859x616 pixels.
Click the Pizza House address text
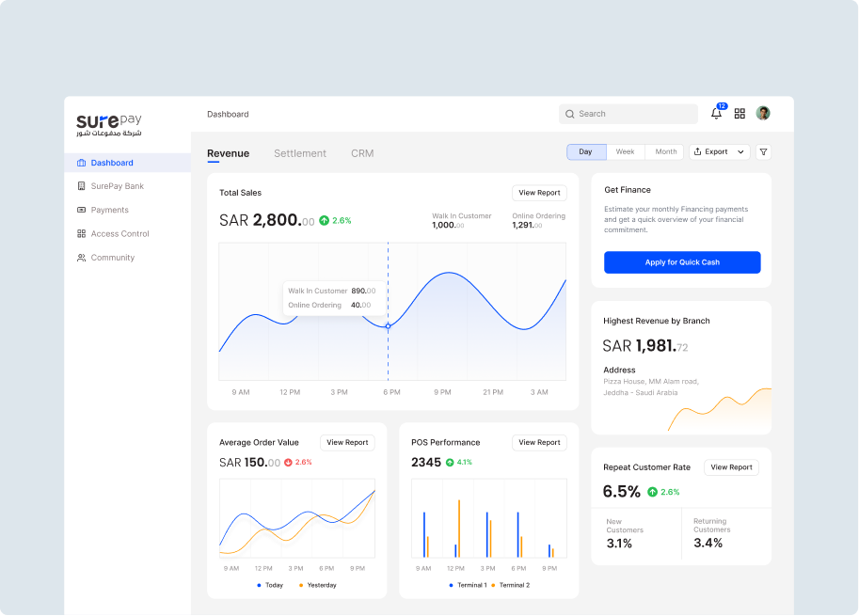click(651, 387)
